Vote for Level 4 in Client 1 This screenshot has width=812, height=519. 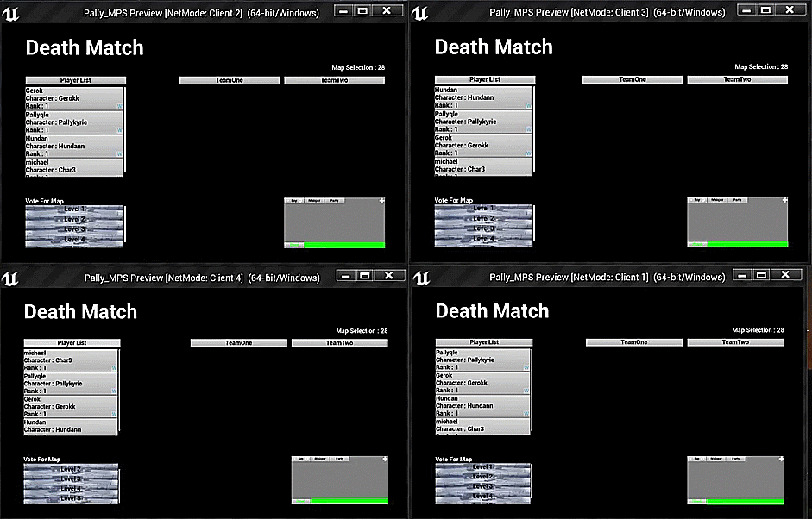coord(482,497)
